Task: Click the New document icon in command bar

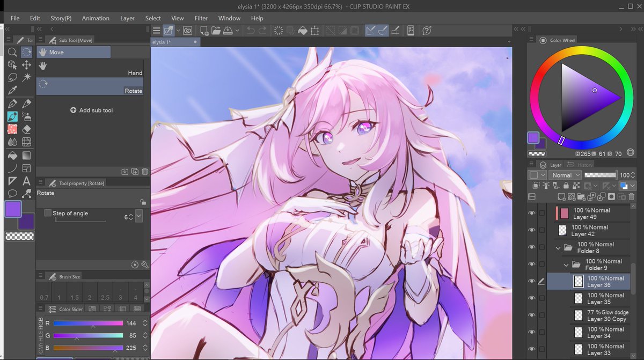Action: pyautogui.click(x=204, y=31)
